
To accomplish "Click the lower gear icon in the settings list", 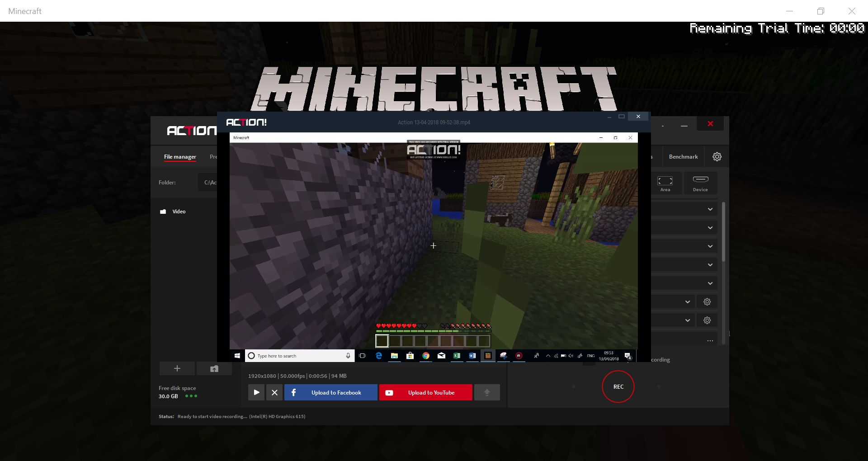I will tap(707, 320).
